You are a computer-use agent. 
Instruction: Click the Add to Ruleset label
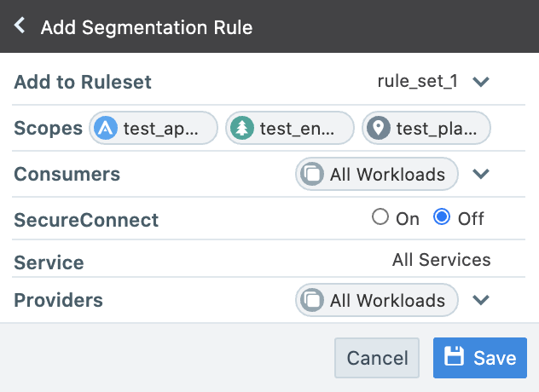coord(83,82)
